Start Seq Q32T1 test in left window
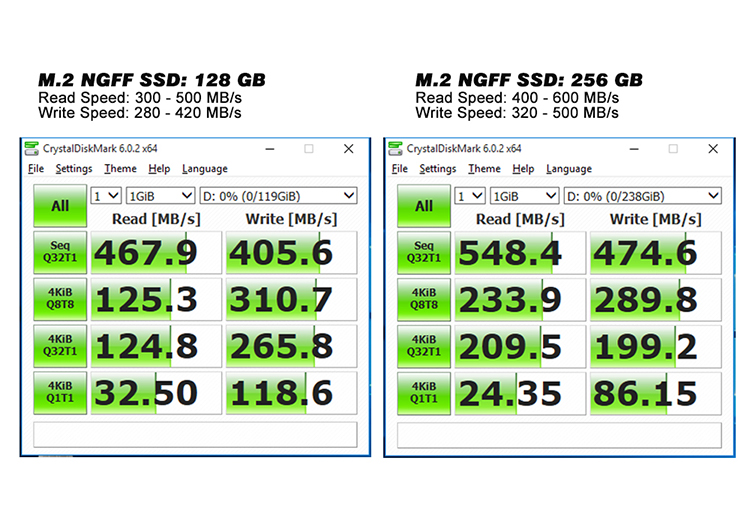Viewport: 750px width, 527px height. (60, 253)
